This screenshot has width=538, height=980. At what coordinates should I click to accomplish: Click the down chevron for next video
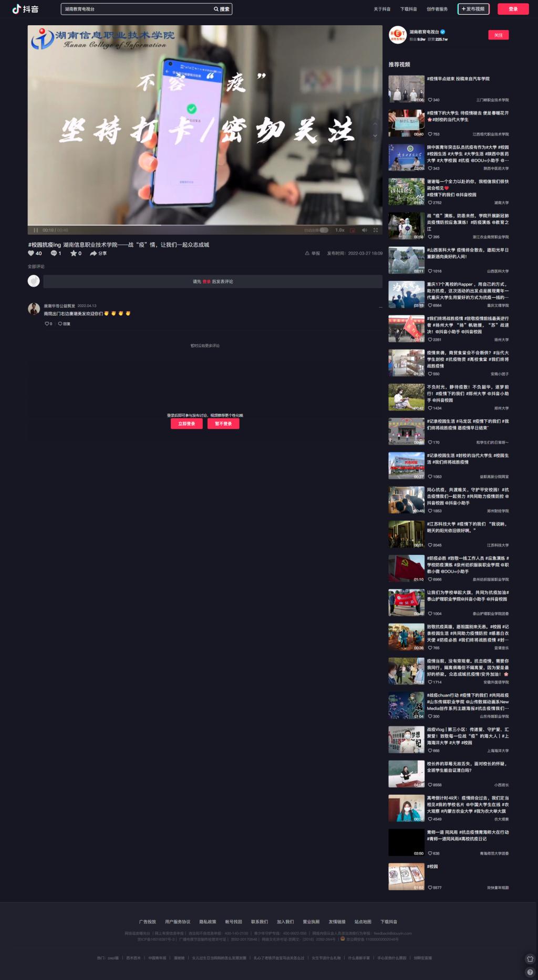(375, 135)
